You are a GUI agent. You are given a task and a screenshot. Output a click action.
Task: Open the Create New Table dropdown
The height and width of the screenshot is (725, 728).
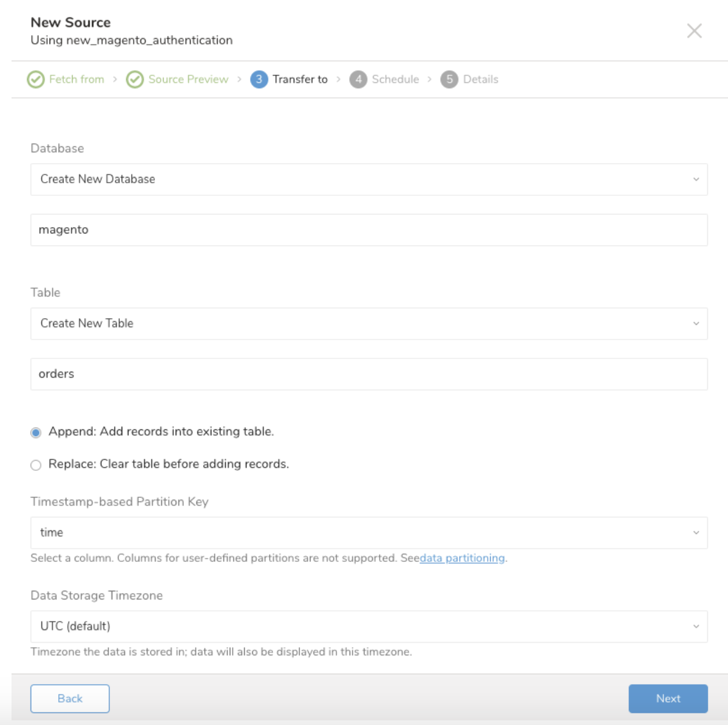369,323
